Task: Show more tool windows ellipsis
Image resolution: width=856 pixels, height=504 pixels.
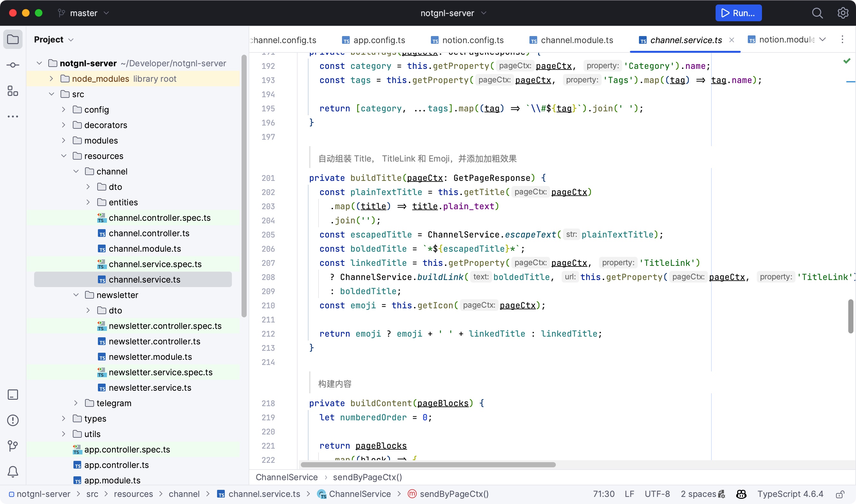Action: 13,117
